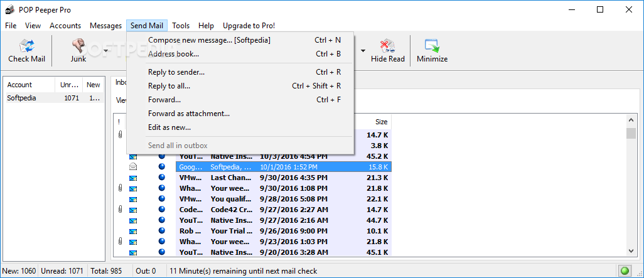The width and height of the screenshot is (644, 278).
Task: Select message dated 10/1/2016 1:52 PM
Action: pos(283,167)
